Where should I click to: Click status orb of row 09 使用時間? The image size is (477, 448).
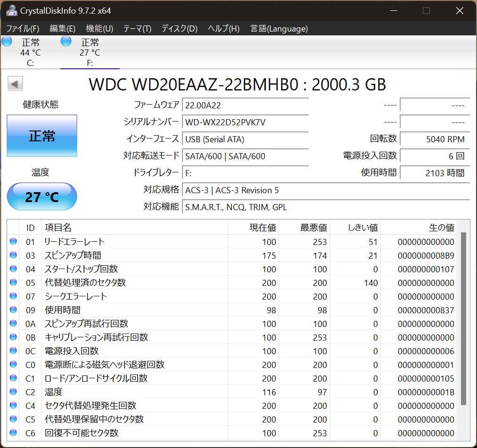[x=13, y=310]
